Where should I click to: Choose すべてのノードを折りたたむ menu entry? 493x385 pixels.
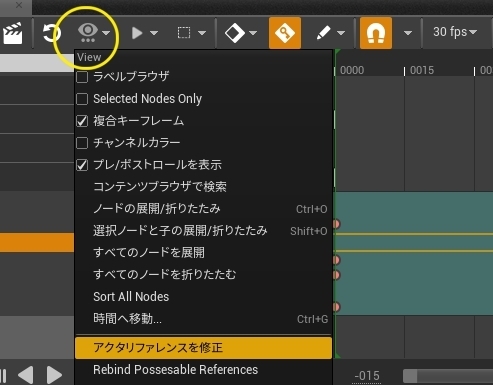coord(203,275)
